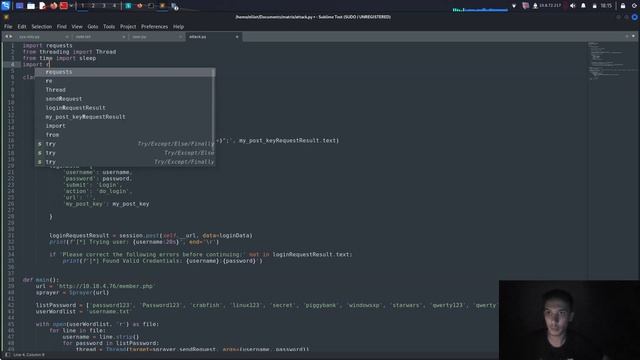Screen dimensions: 640x360
Task: Launch the file manager from the panel
Action: (31, 6)
